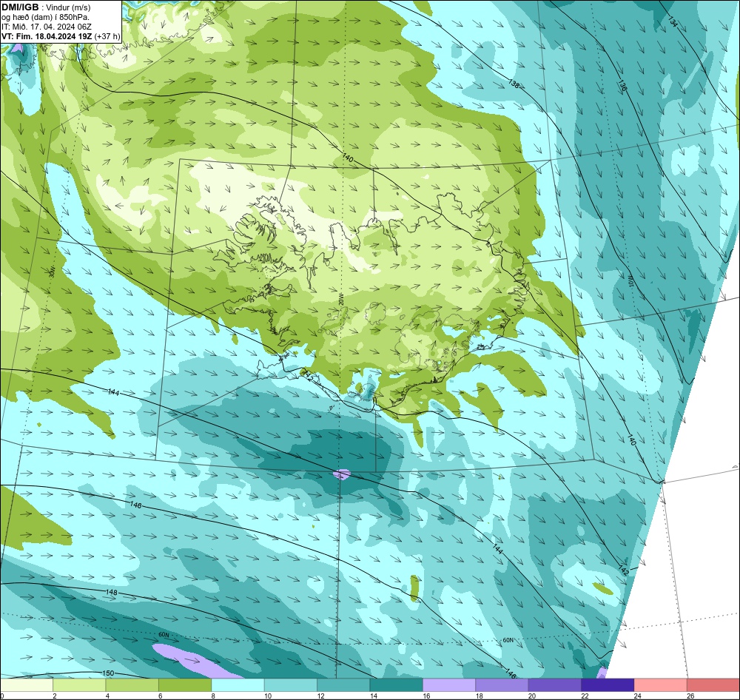Click the 20W longitude label
Viewport: 740px width, 700px height.
[340, 299]
